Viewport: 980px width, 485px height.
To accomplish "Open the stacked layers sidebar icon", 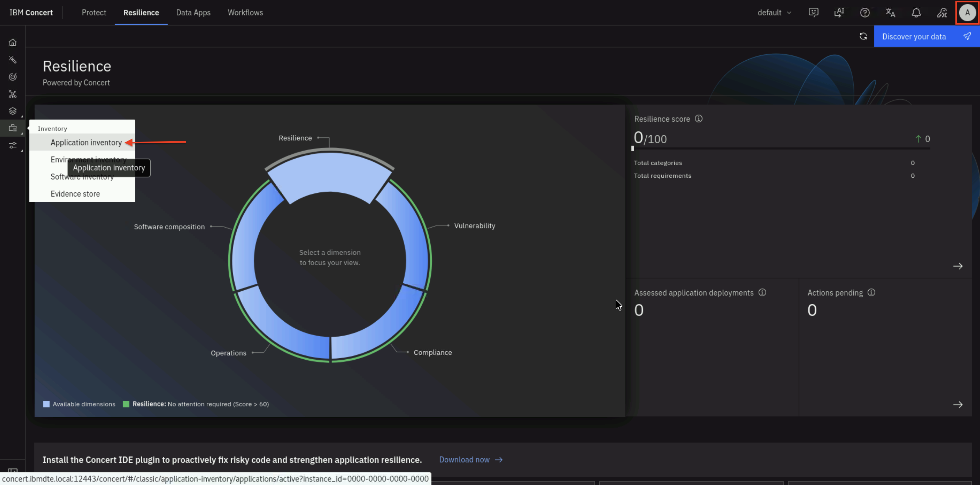I will coord(12,111).
